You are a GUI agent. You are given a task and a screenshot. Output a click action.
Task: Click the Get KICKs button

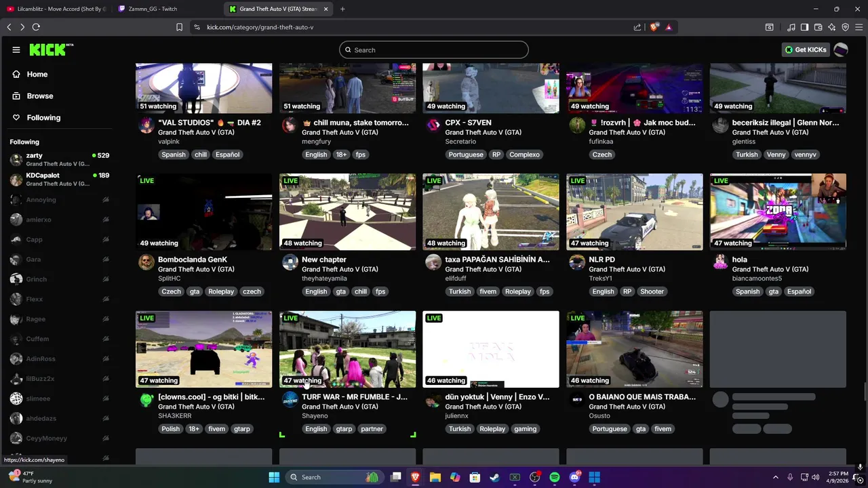806,50
